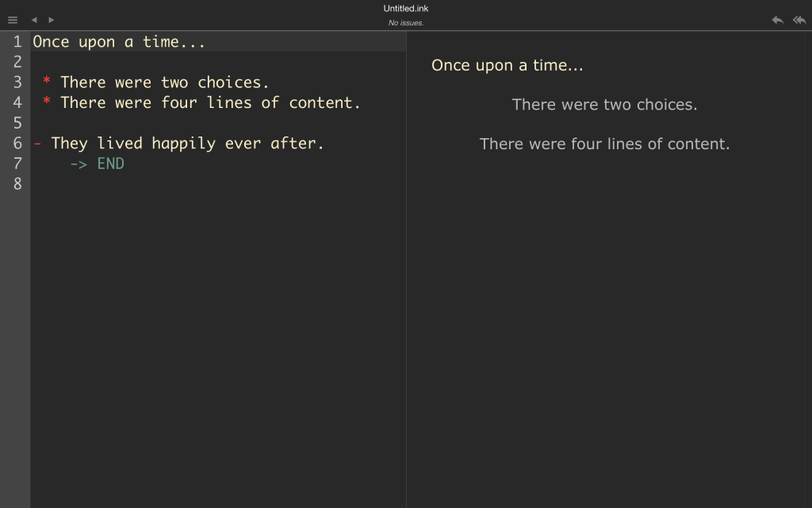The width and height of the screenshot is (812, 508).
Task: Click the red asterisk on line 4
Action: pos(45,102)
